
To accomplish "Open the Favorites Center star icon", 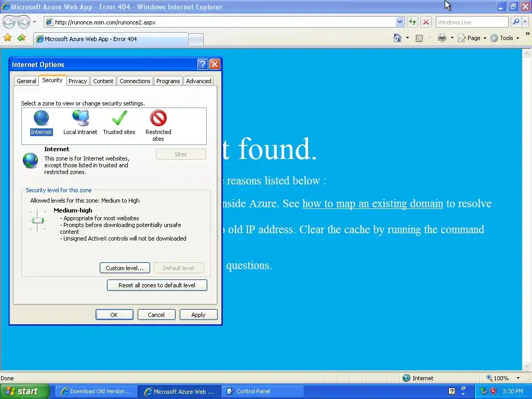I will 7,38.
